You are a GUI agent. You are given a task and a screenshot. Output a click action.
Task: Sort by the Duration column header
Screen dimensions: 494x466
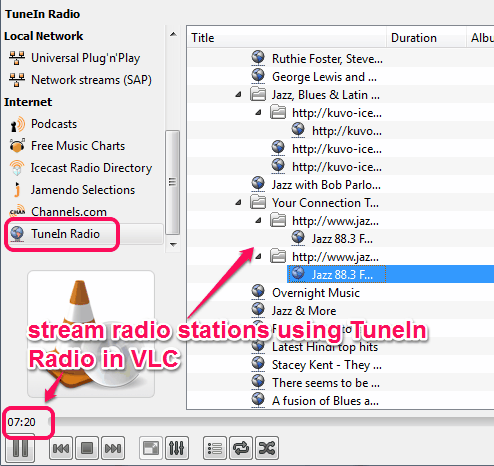426,38
